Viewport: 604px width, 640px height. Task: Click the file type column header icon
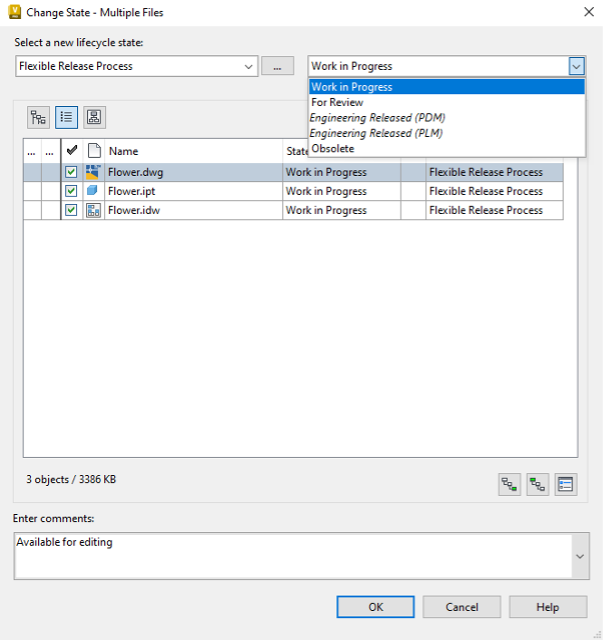(94, 151)
